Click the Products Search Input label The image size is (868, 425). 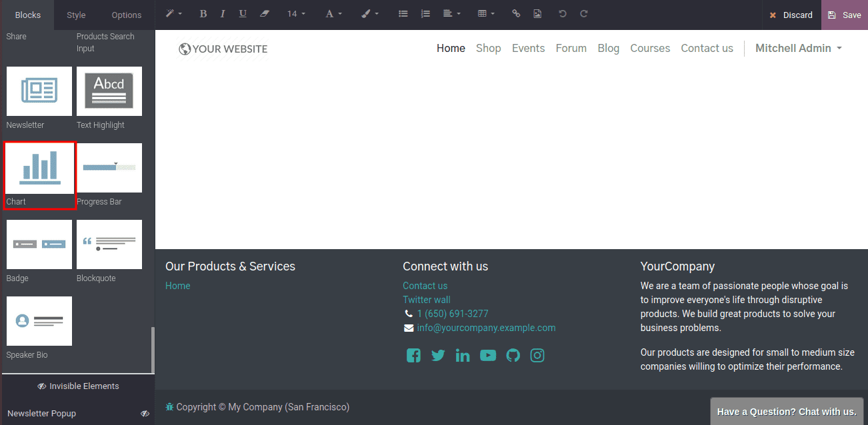pyautogui.click(x=105, y=43)
